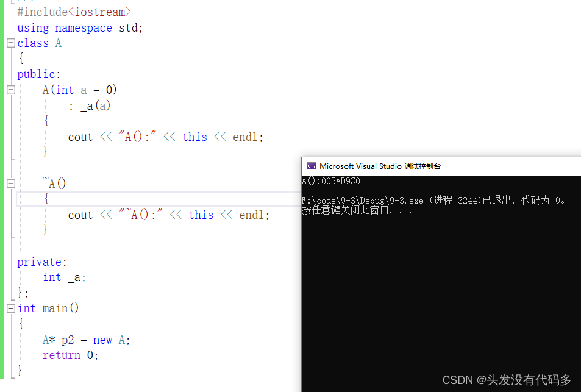Collapse the class A code block
The width and height of the screenshot is (581, 392).
[x=11, y=43]
